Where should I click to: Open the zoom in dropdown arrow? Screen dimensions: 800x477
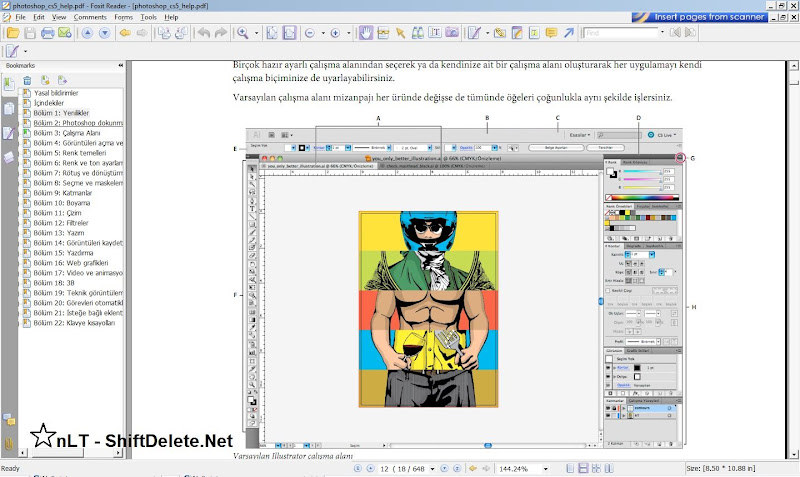pyautogui.click(x=348, y=33)
